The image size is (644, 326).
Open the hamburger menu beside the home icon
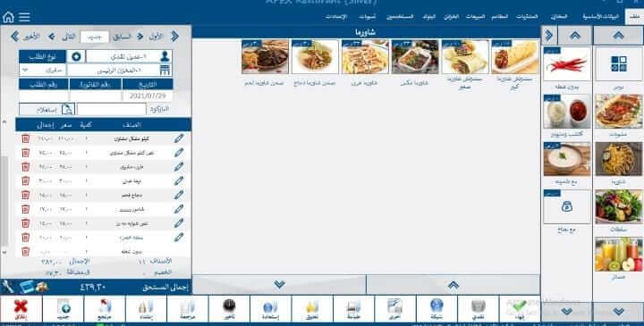coord(24,17)
